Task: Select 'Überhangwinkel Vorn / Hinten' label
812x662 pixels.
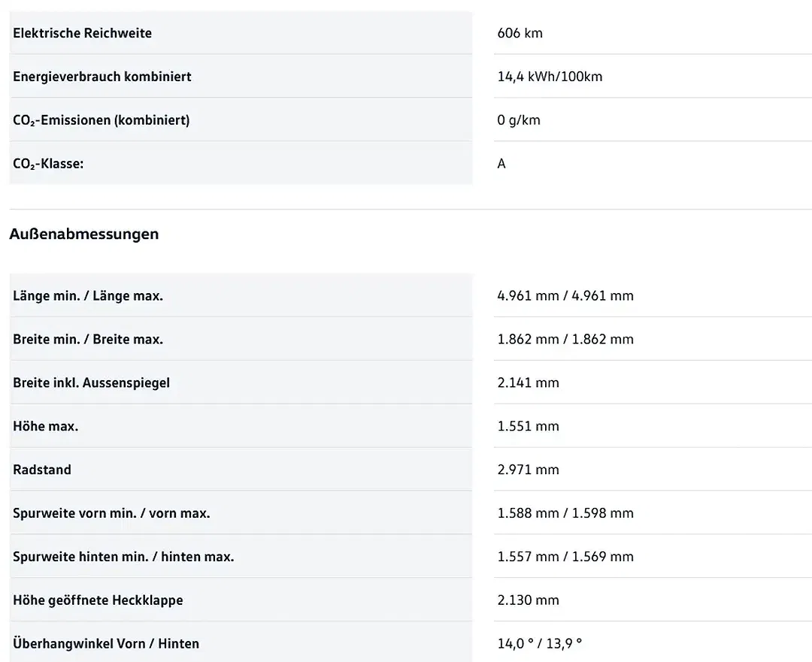Action: coord(106,644)
